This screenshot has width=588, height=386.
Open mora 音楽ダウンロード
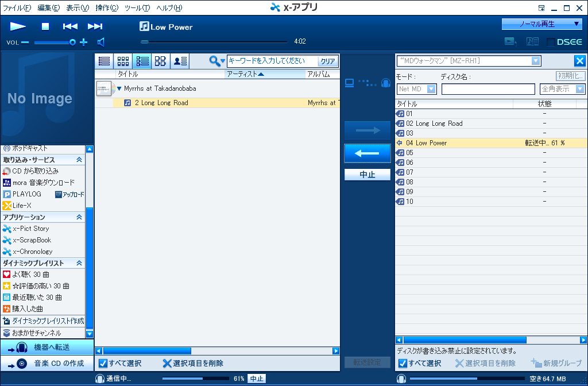coord(39,183)
